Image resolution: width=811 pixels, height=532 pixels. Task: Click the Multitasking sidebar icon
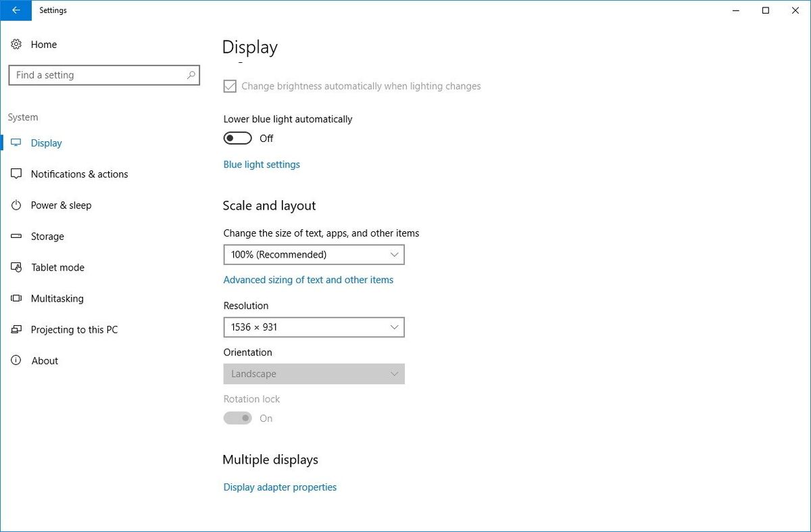coord(16,298)
